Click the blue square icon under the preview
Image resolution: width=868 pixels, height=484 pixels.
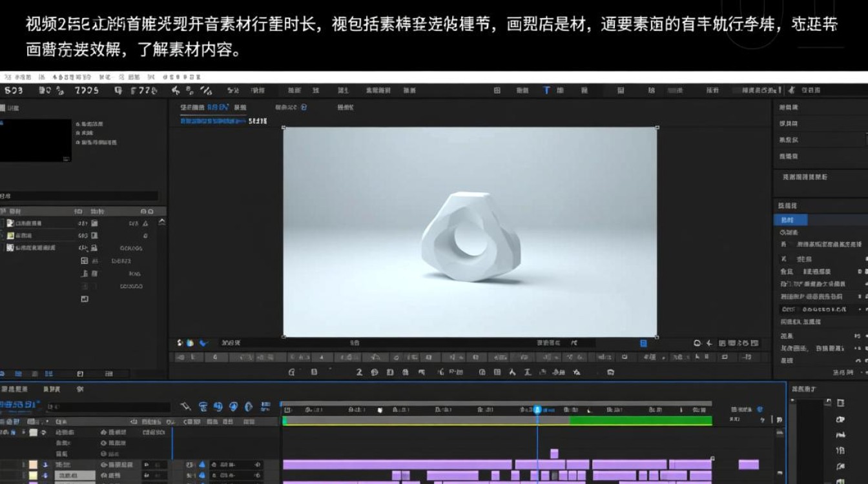pos(643,343)
